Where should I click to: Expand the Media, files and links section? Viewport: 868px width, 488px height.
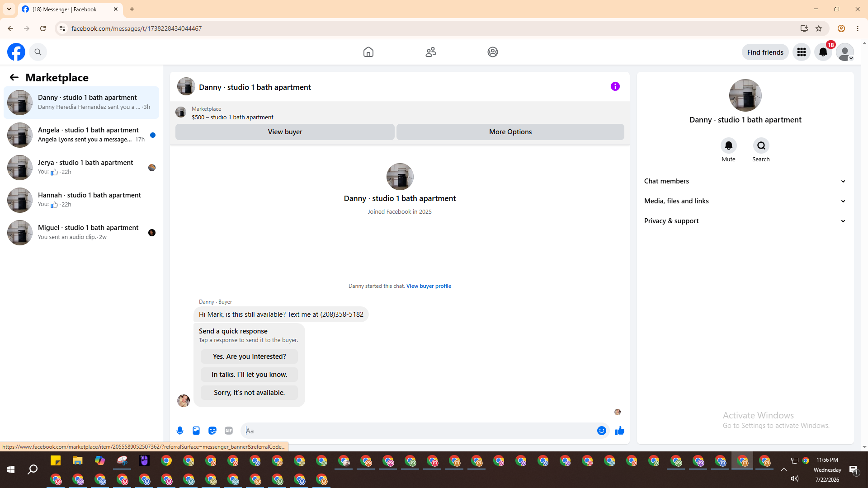click(x=745, y=201)
